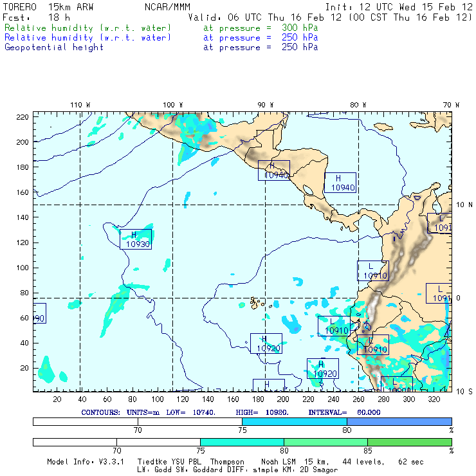Click the "85" label under the lower color bar
Screen dimensions: 476x476
368,451
